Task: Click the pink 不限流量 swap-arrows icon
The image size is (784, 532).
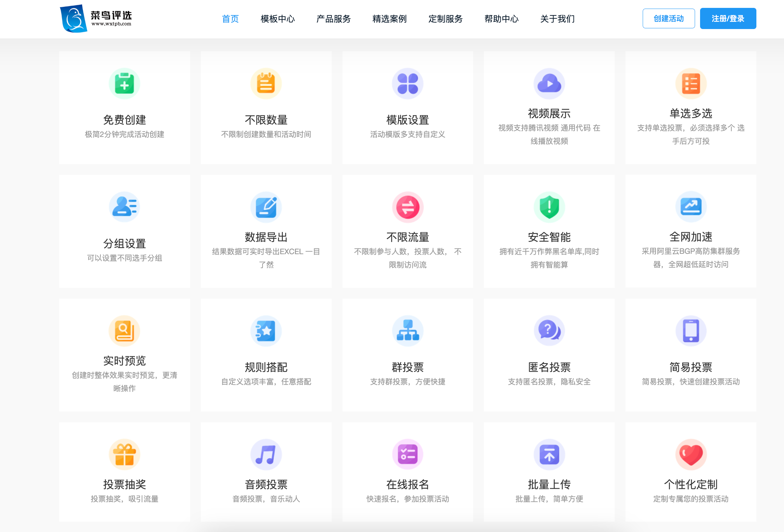Action: [x=407, y=207]
